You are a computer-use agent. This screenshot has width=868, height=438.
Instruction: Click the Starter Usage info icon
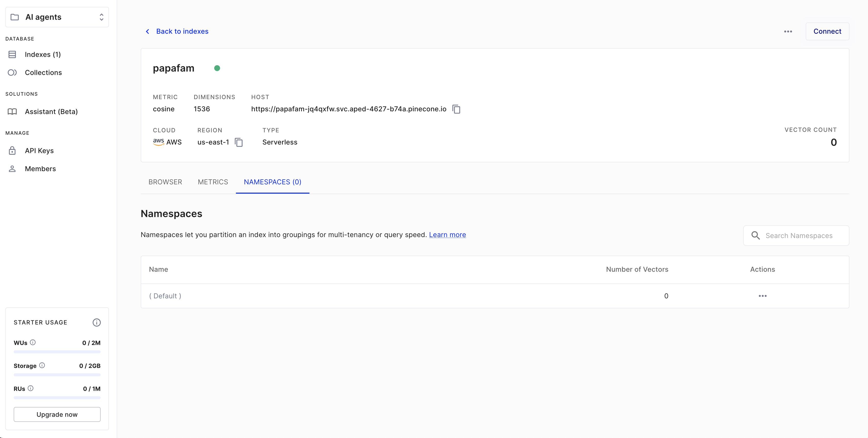pyautogui.click(x=97, y=322)
